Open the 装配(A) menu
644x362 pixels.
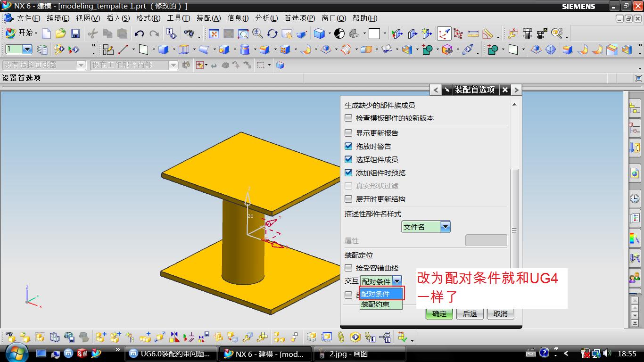tap(208, 18)
